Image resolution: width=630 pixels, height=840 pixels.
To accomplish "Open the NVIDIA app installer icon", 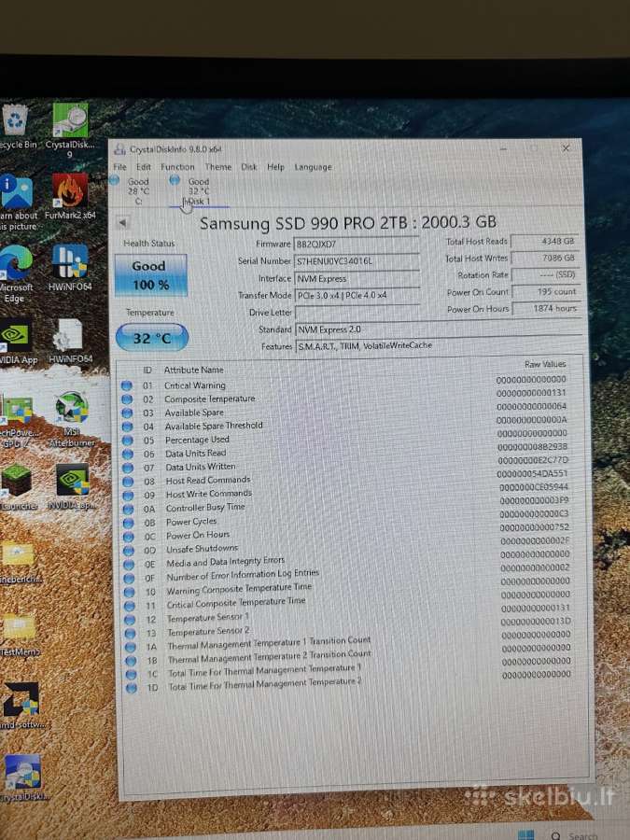I will pos(72,487).
